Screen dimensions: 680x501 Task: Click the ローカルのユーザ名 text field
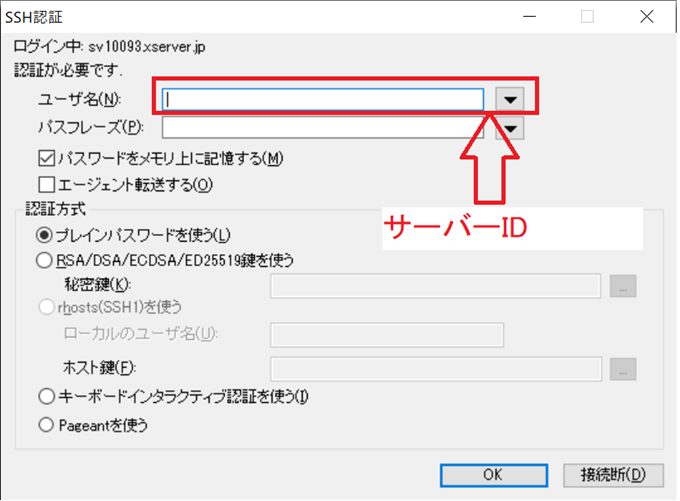pos(386,334)
